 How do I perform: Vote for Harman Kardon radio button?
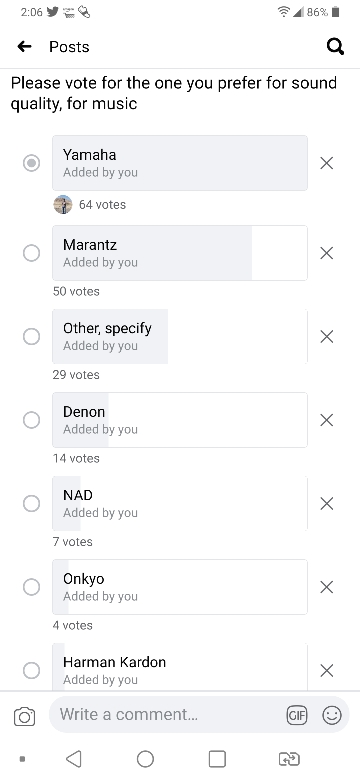pos(31,670)
